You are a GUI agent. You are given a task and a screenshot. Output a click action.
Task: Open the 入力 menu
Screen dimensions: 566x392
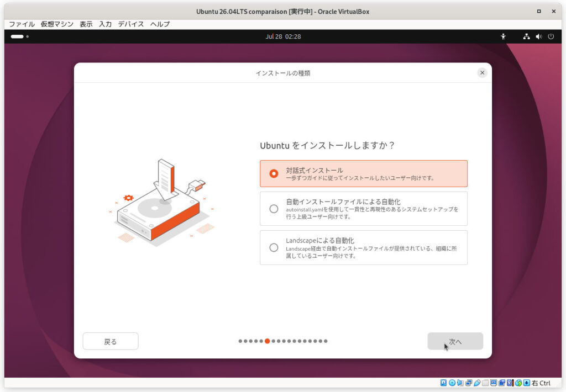pos(105,24)
